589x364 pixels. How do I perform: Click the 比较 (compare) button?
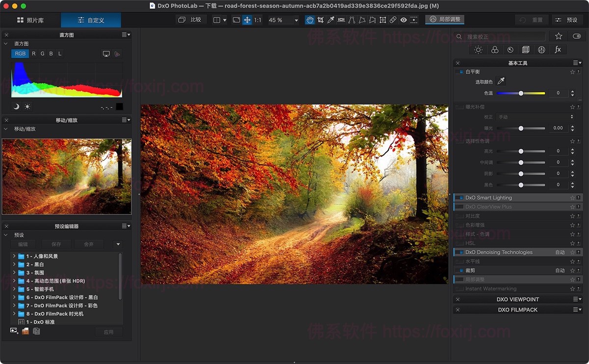(x=190, y=20)
